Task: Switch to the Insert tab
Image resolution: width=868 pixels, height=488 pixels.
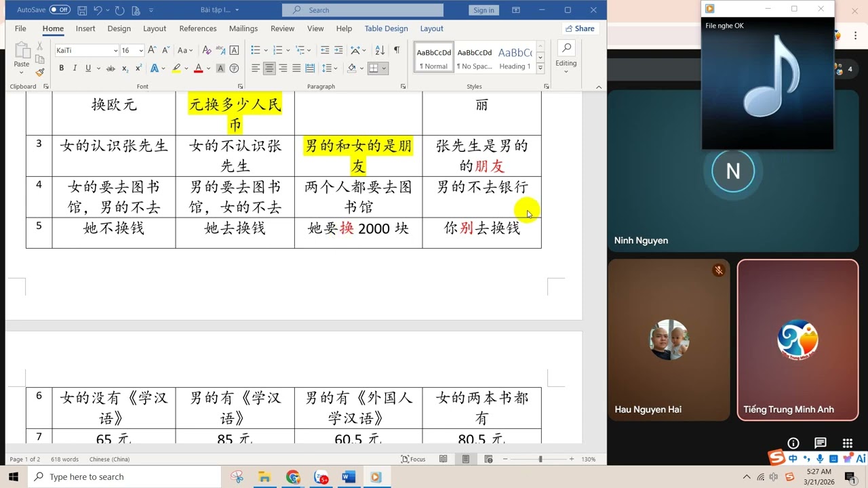Action: (x=85, y=28)
